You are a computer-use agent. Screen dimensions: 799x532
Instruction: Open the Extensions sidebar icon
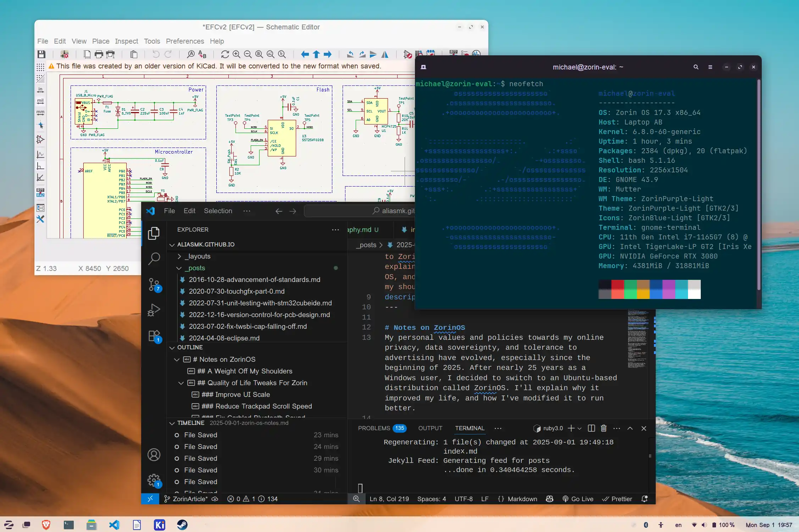coord(154,336)
